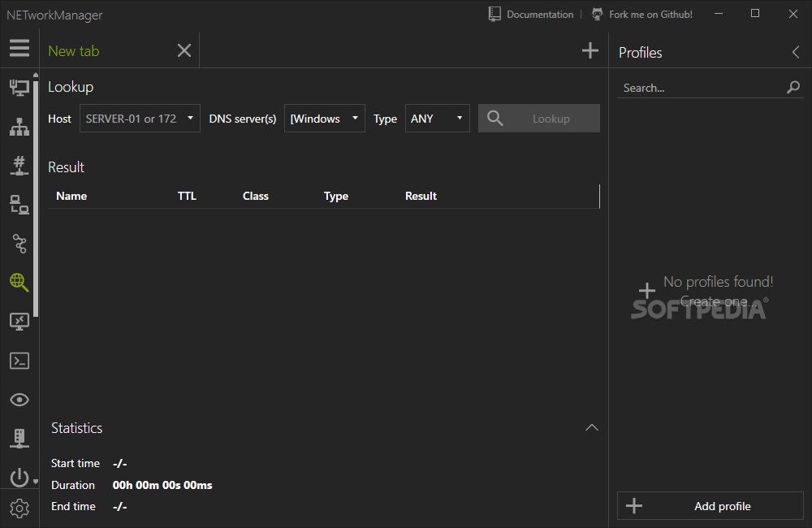Viewport: 812px width, 528px height.
Task: Close the New tab
Action: 184,51
